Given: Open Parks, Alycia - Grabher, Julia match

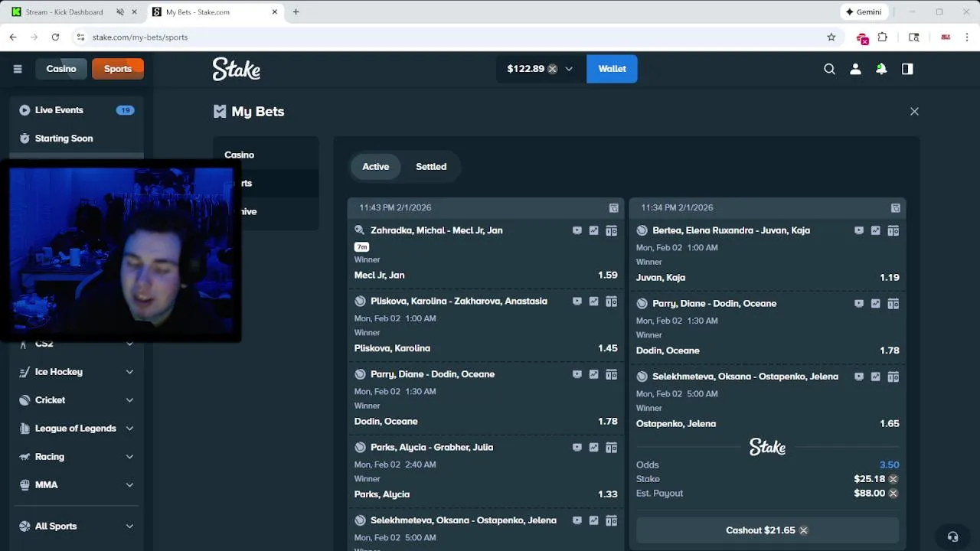Looking at the screenshot, I should 432,448.
